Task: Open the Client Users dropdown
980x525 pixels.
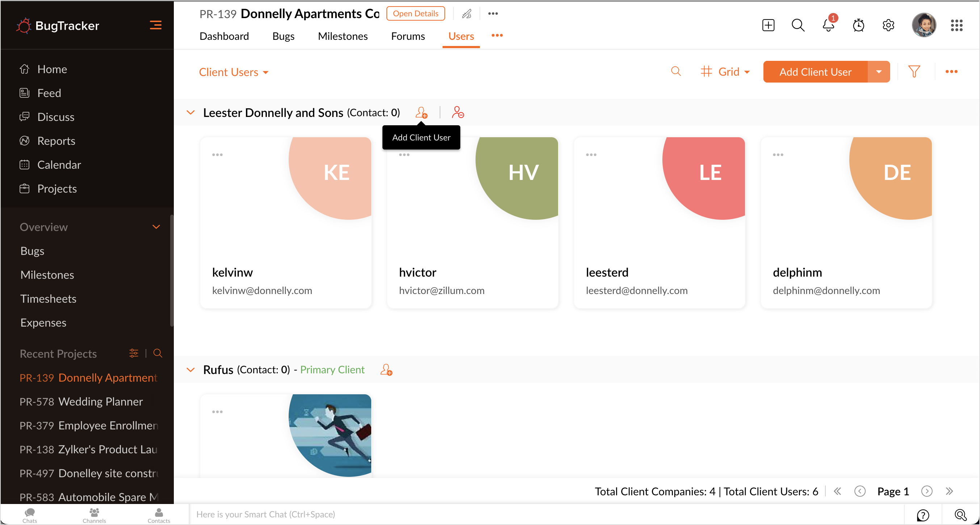Action: click(x=234, y=72)
